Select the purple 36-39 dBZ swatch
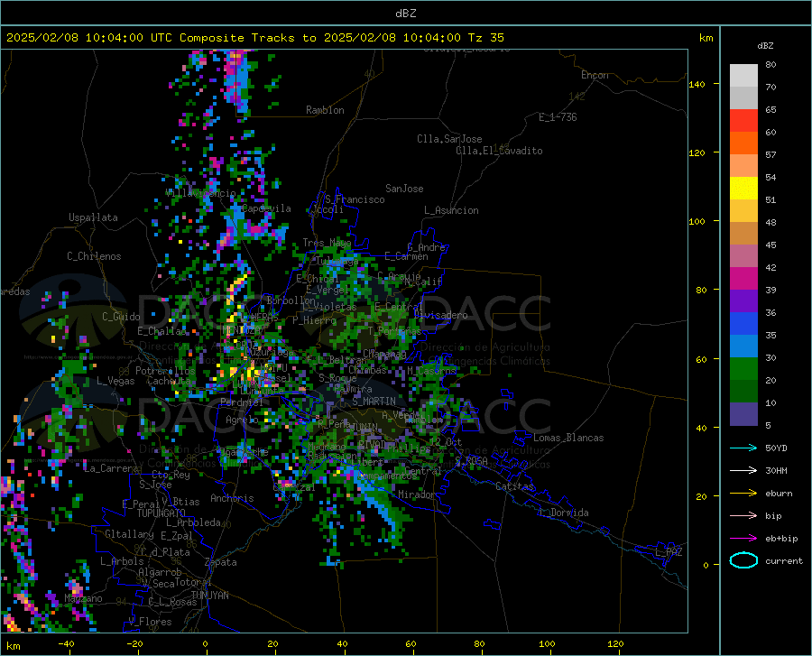 point(743,301)
